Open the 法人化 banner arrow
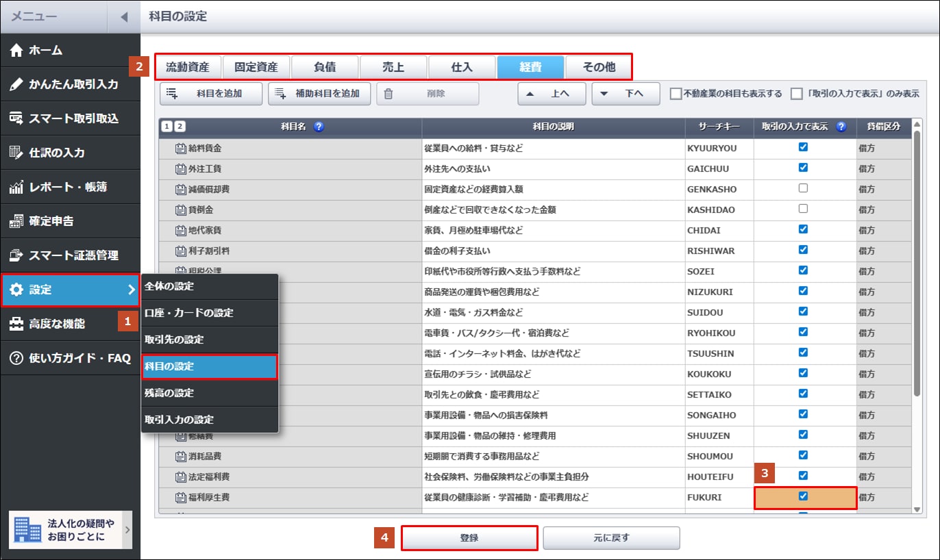Viewport: 940px width, 560px height. pyautogui.click(x=127, y=530)
